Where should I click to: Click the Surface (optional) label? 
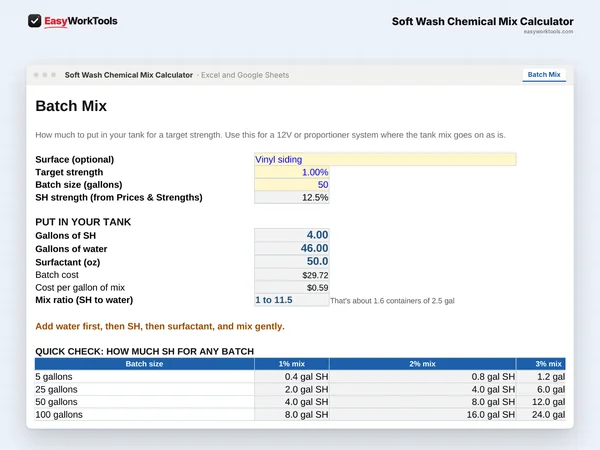coord(75,160)
